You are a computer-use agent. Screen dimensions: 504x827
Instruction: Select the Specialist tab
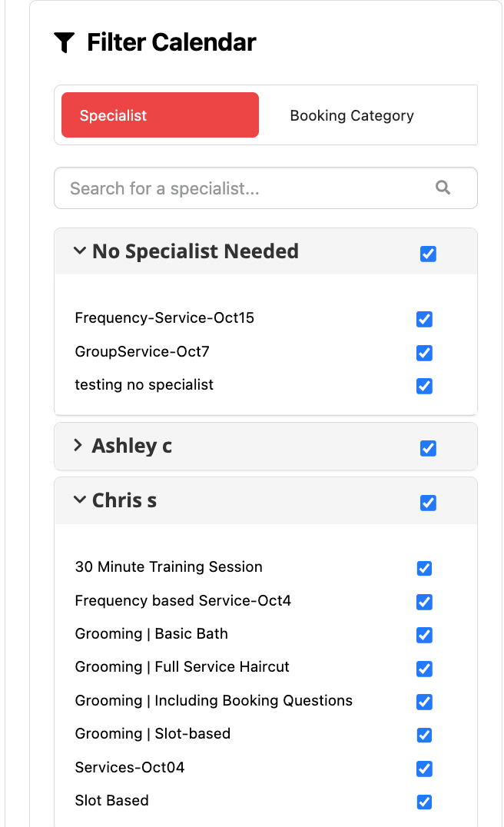coord(159,115)
